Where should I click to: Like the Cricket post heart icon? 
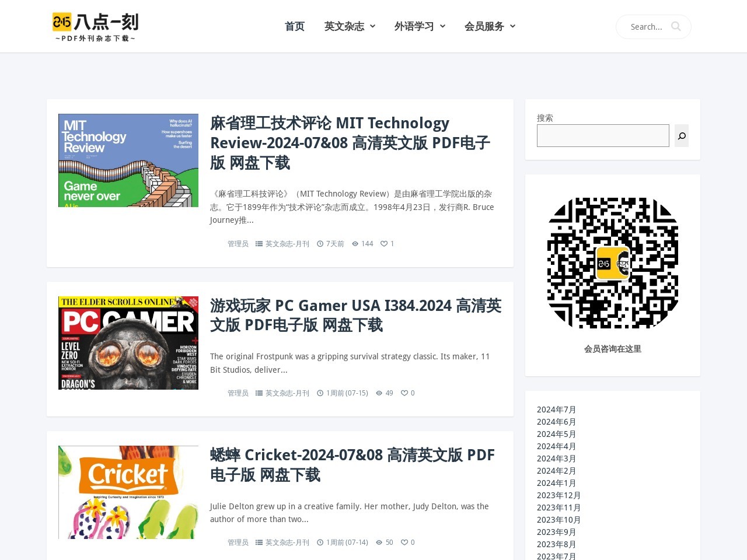click(x=404, y=542)
